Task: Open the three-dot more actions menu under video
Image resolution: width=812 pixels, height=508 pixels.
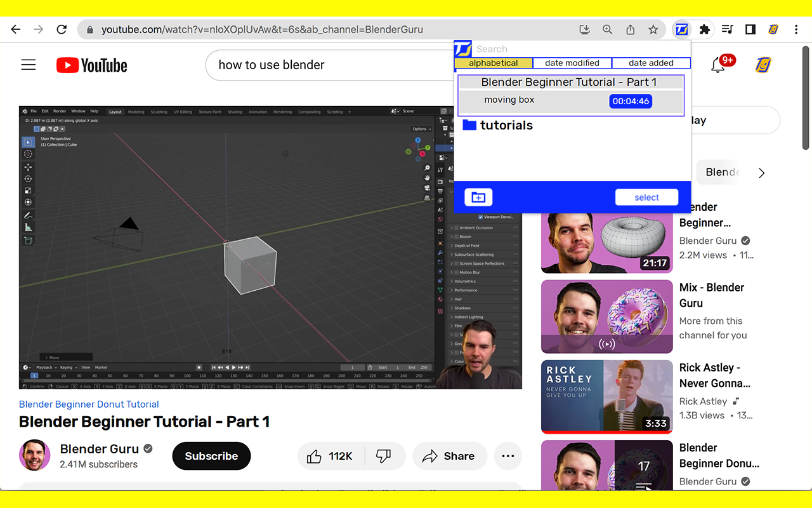Action: (507, 456)
